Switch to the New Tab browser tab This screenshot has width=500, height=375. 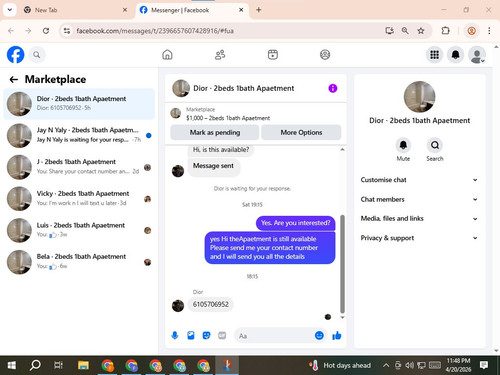click(x=76, y=10)
